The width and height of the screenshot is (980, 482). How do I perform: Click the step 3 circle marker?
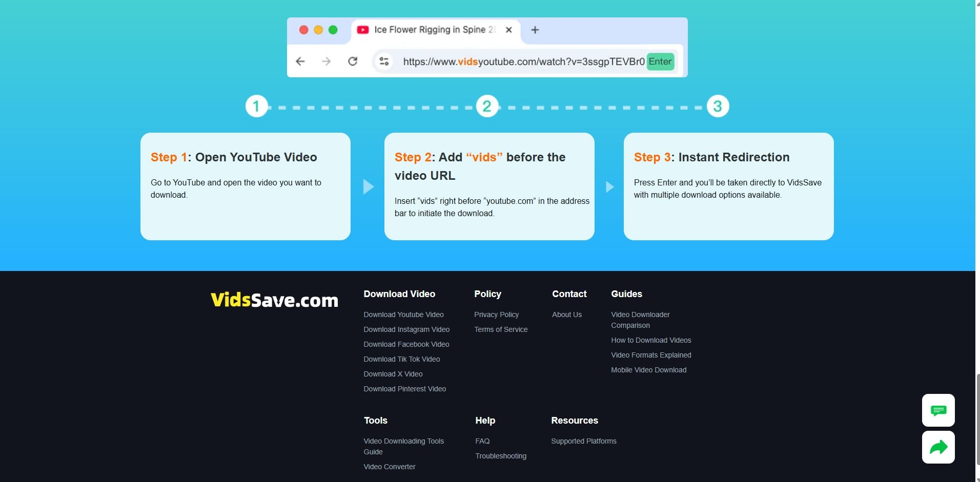[x=718, y=107]
